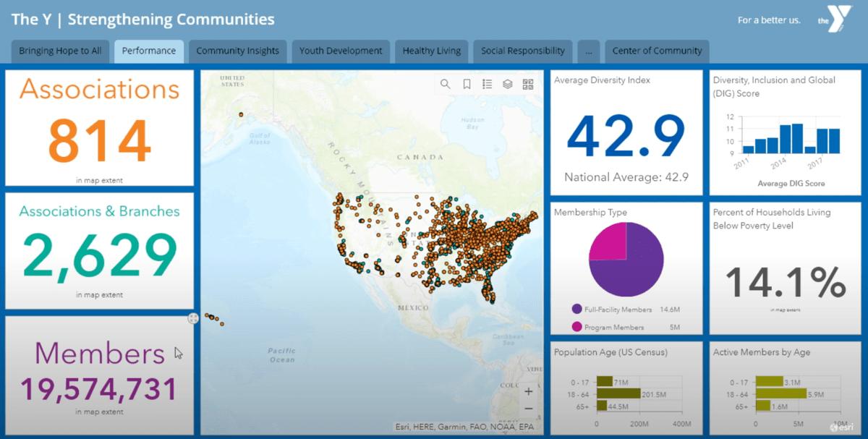Select the Performance tab

[x=149, y=51]
